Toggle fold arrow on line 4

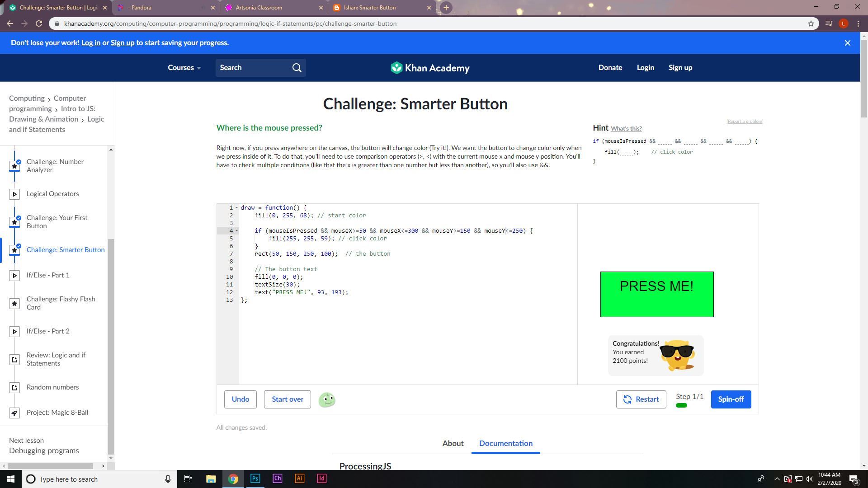[x=236, y=231]
